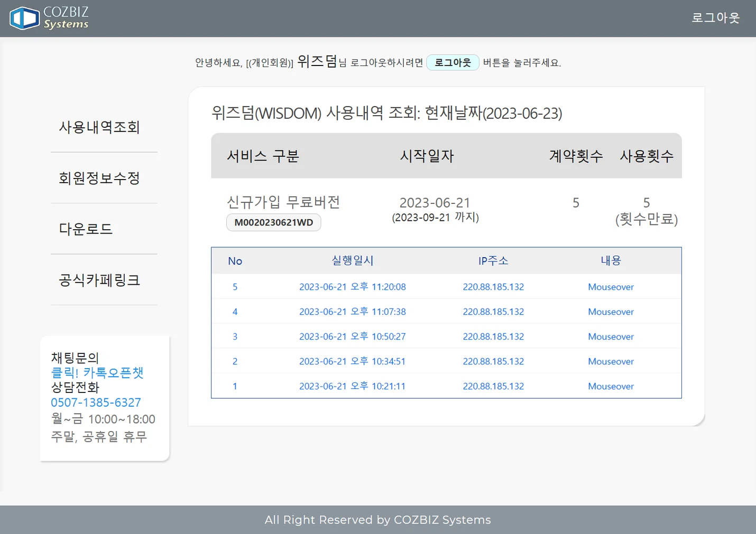Select the timestamp 오후 11:20:08 entry
This screenshot has height=534, width=756.
pyautogui.click(x=353, y=287)
